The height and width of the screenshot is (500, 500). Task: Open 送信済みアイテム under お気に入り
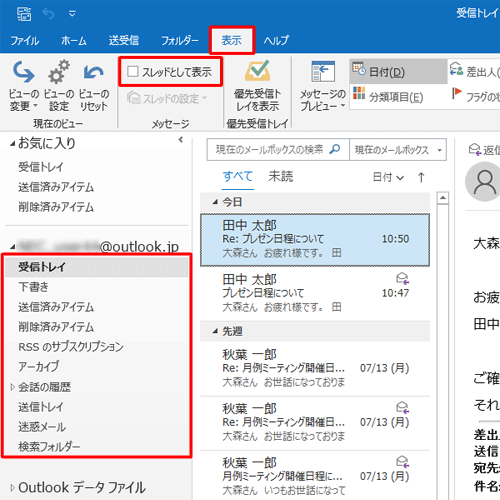pos(56,187)
